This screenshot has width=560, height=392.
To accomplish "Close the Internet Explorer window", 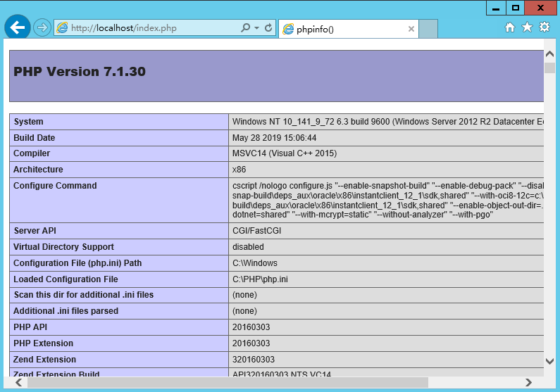I will [x=541, y=8].
